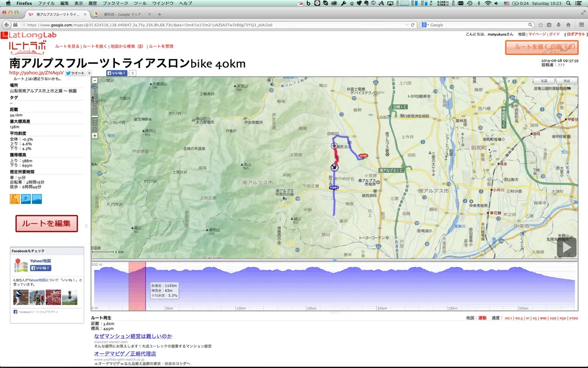Viewport: 588px width, 368px height.
Task: Click the Facebook like button under title
Action: [x=117, y=73]
